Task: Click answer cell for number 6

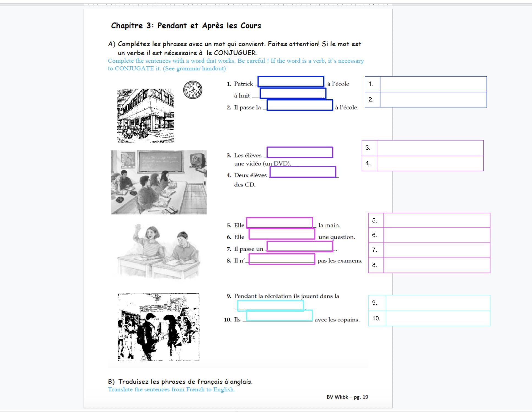Action: click(437, 235)
